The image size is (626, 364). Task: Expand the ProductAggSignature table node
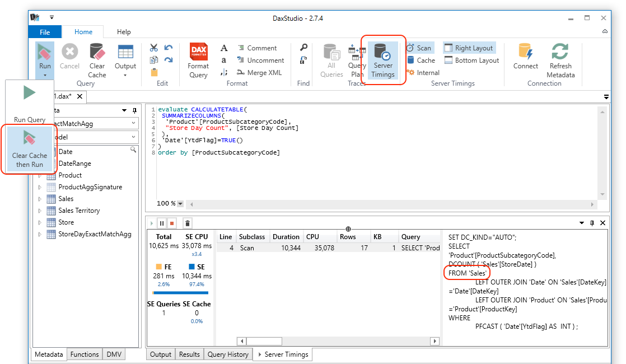tap(40, 187)
